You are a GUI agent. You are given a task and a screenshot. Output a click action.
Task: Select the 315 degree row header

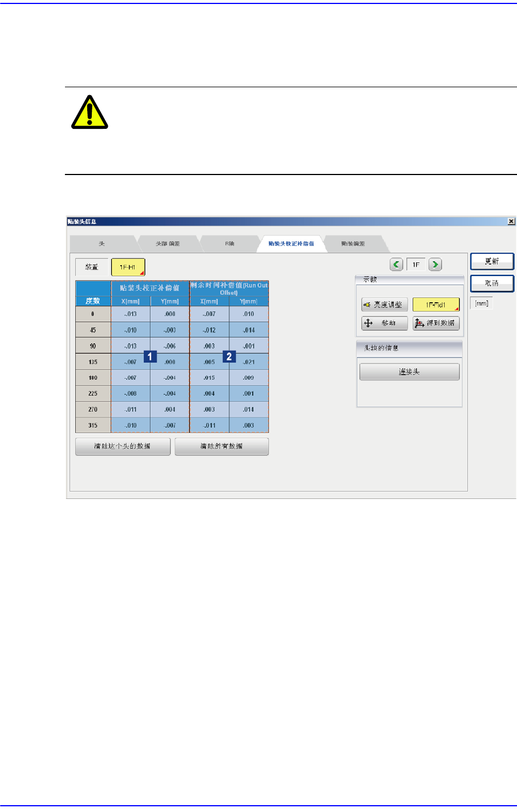coord(93,425)
